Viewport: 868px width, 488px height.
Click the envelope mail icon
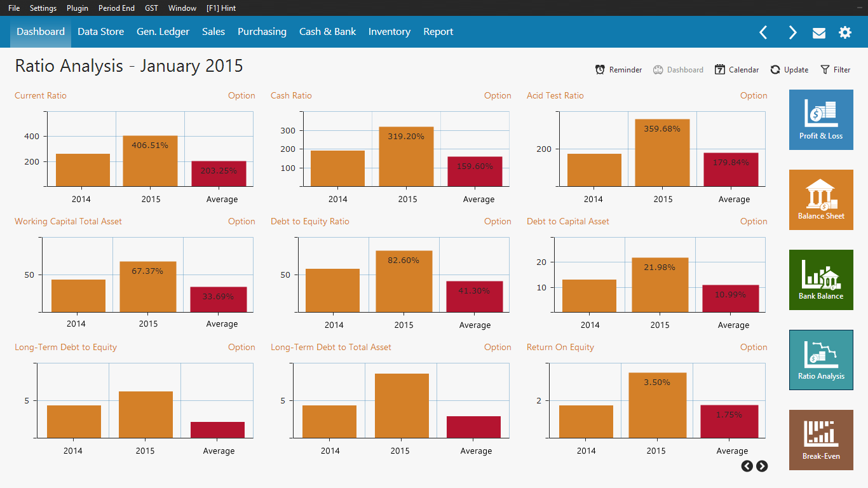tap(819, 32)
